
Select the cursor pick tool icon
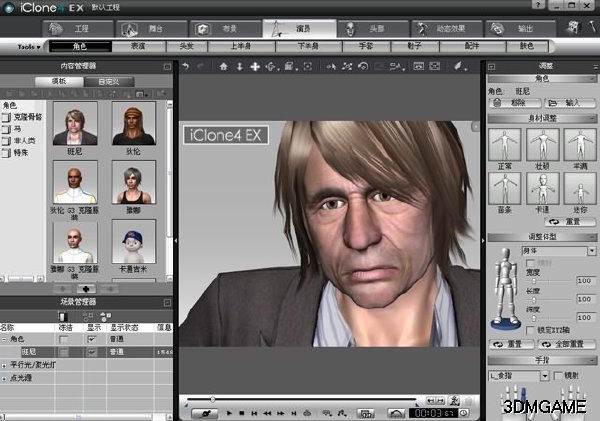[x=331, y=67]
